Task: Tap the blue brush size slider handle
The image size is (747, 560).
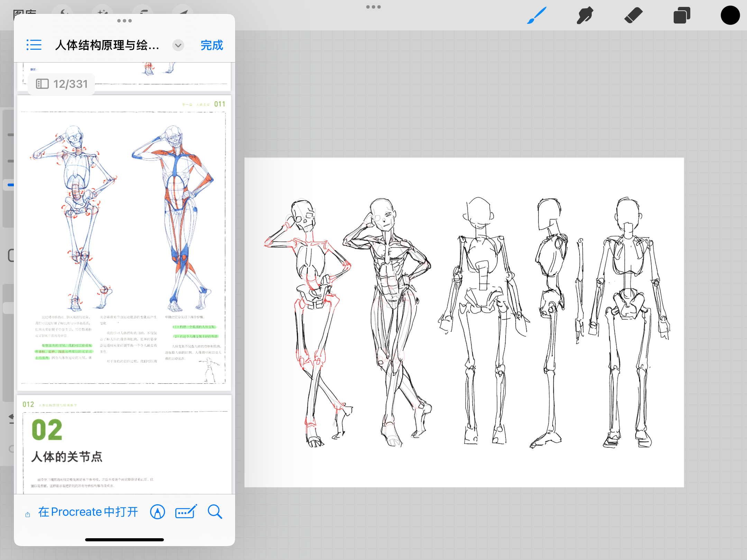Action: coord(10,185)
